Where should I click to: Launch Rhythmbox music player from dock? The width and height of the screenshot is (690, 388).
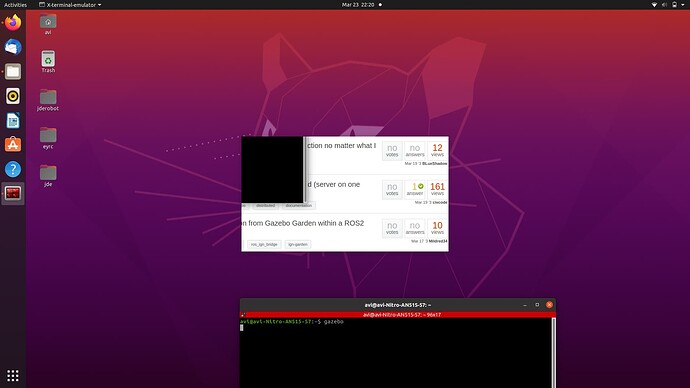tap(13, 96)
